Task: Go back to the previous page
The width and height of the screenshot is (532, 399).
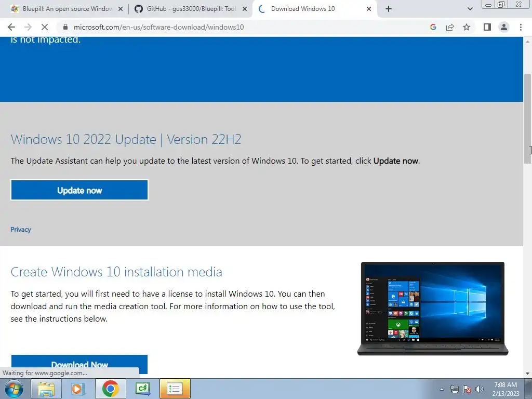Action: (11, 27)
